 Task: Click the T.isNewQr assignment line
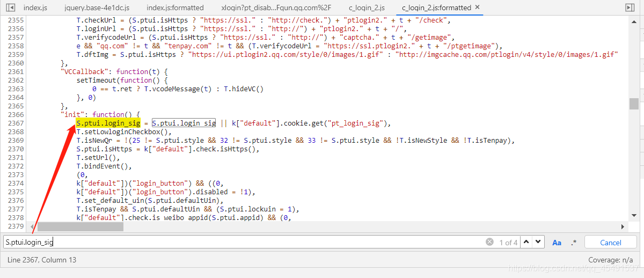tap(296, 140)
